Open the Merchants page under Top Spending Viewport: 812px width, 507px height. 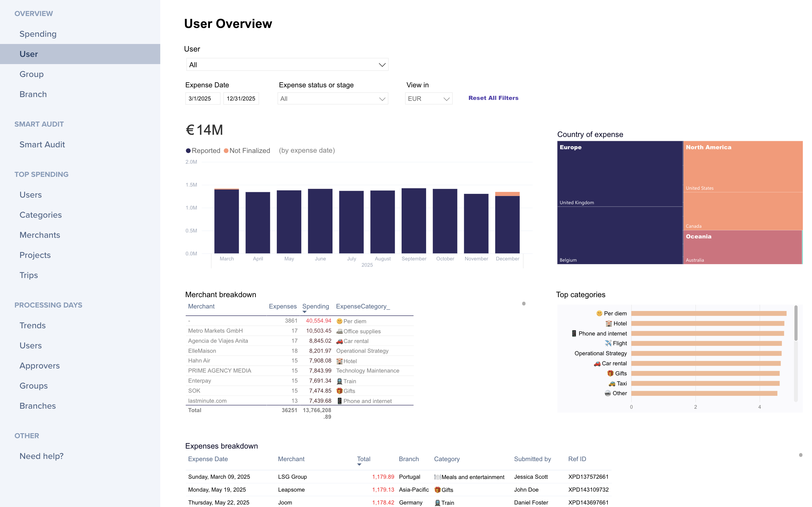(40, 235)
